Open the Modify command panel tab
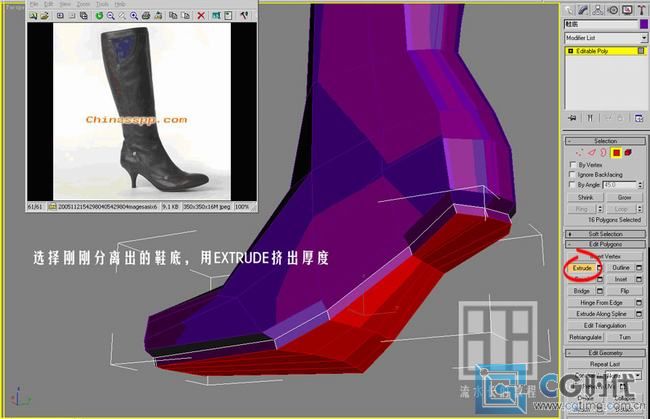The height and width of the screenshot is (419, 650). coord(584,10)
